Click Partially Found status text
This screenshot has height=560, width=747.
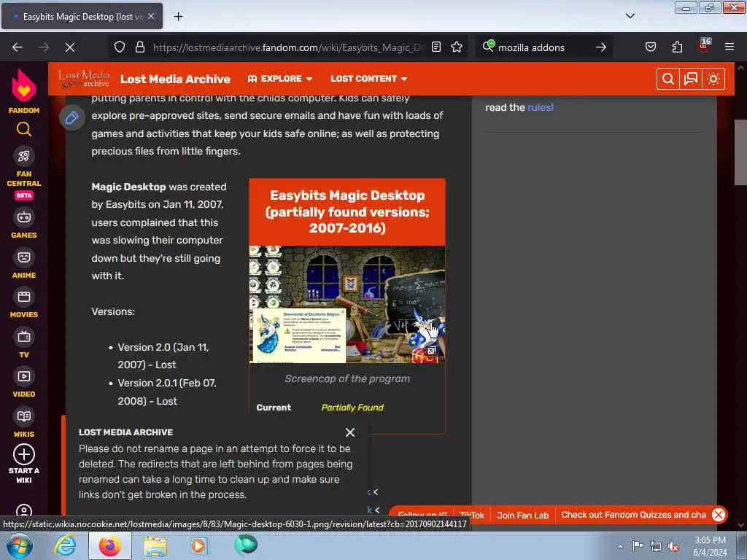352,408
